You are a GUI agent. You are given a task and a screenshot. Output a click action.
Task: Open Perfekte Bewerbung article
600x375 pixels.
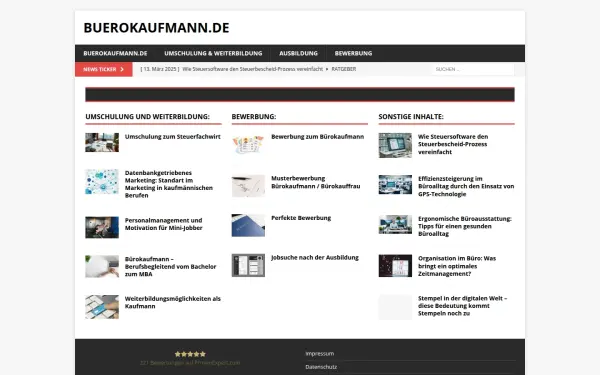click(x=301, y=218)
